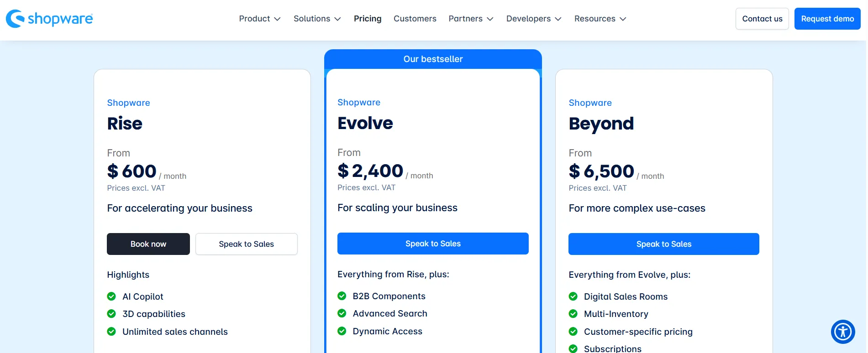This screenshot has height=353, width=868.
Task: Click green checkmark beside Subscriptions
Action: tap(573, 349)
